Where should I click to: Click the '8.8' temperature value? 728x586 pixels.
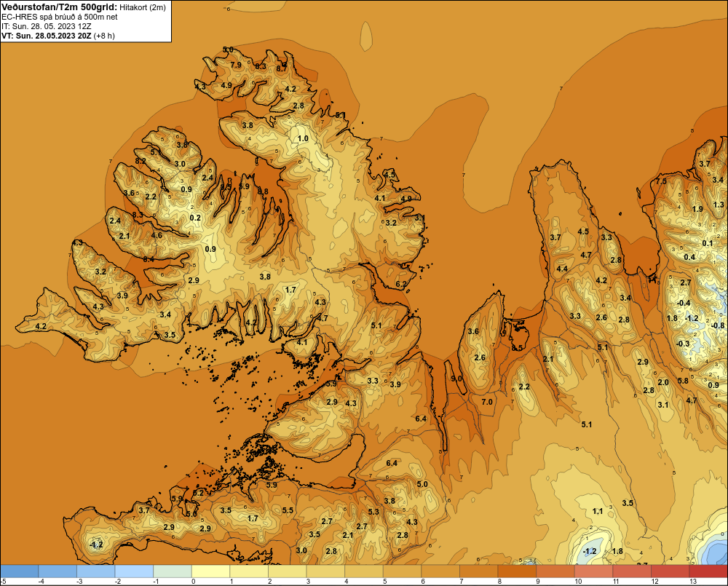(x=263, y=191)
